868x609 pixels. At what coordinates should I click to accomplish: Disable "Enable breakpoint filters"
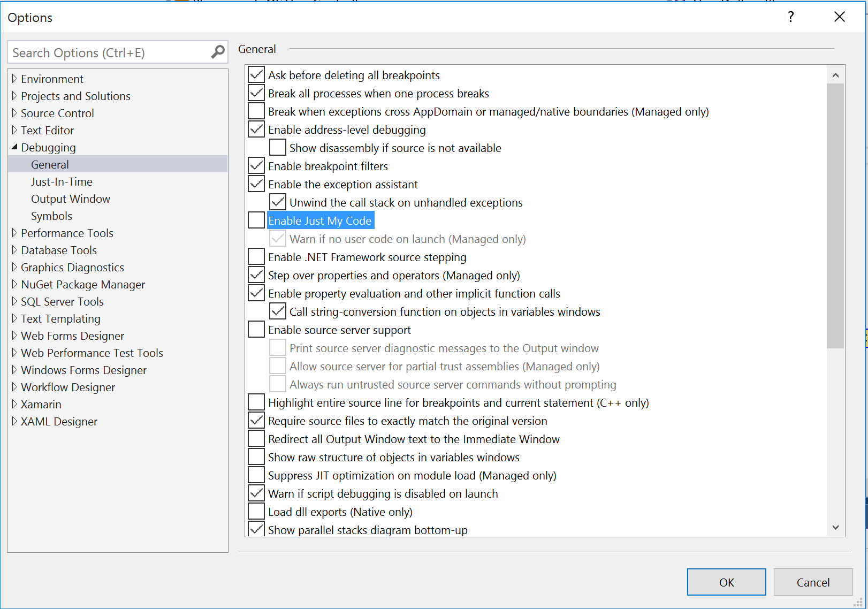pos(256,165)
